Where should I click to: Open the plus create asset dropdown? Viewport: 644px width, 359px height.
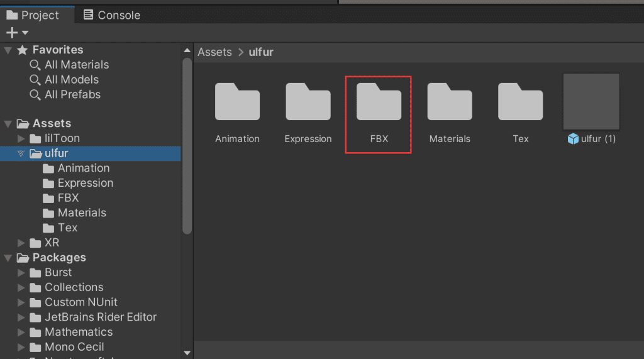coord(17,33)
